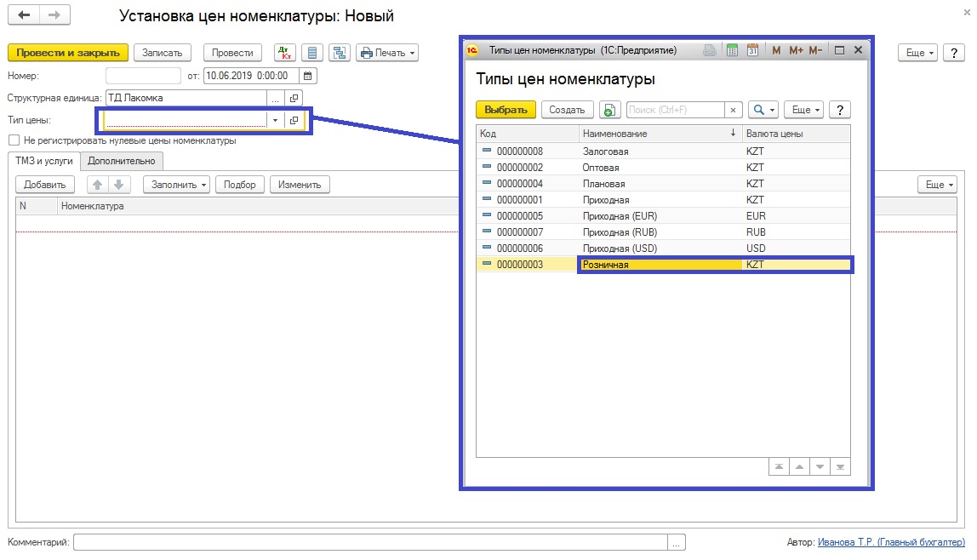Tick 'Не регистрировать нулевые цены номенклатуры' checkbox
Screen dimensions: 977x560
coord(14,140)
